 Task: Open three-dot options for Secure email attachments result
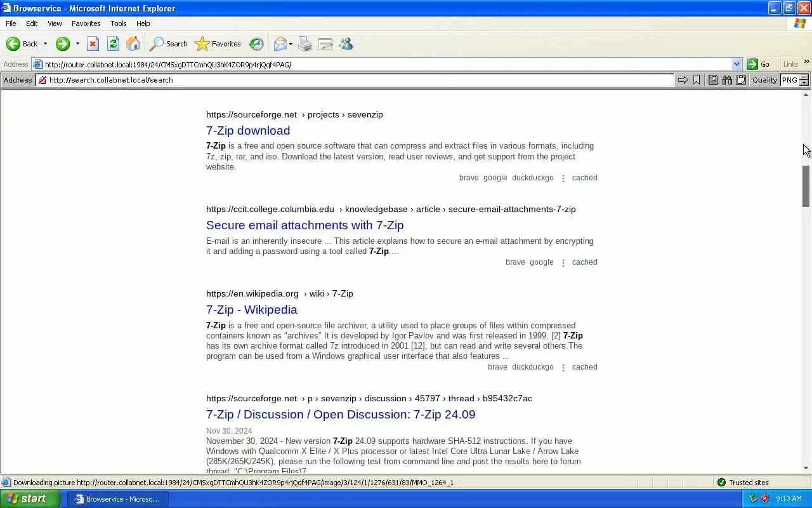click(x=563, y=263)
